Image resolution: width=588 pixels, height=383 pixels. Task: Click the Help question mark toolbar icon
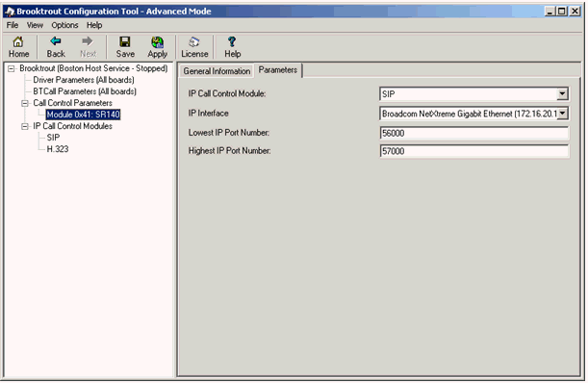(232, 47)
